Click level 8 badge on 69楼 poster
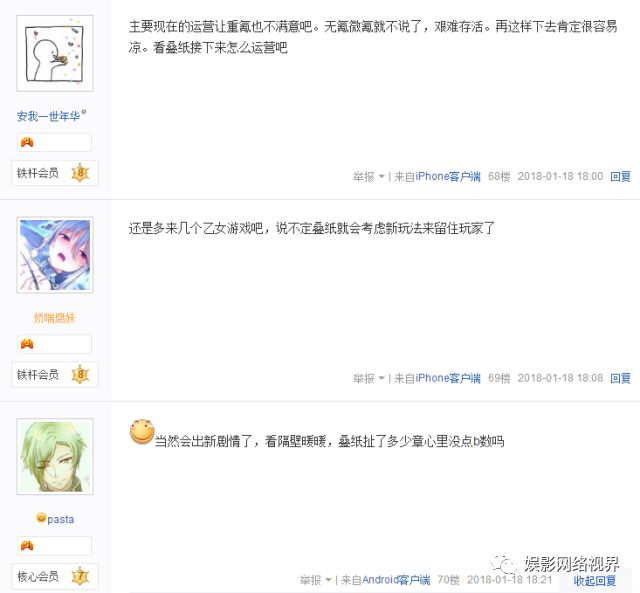Viewport: 640px width, 593px height. [80, 374]
